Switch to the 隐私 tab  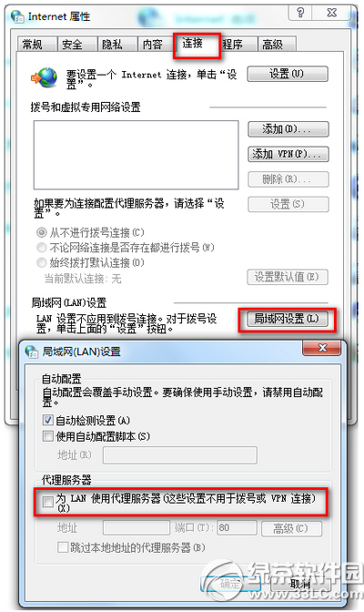117,45
